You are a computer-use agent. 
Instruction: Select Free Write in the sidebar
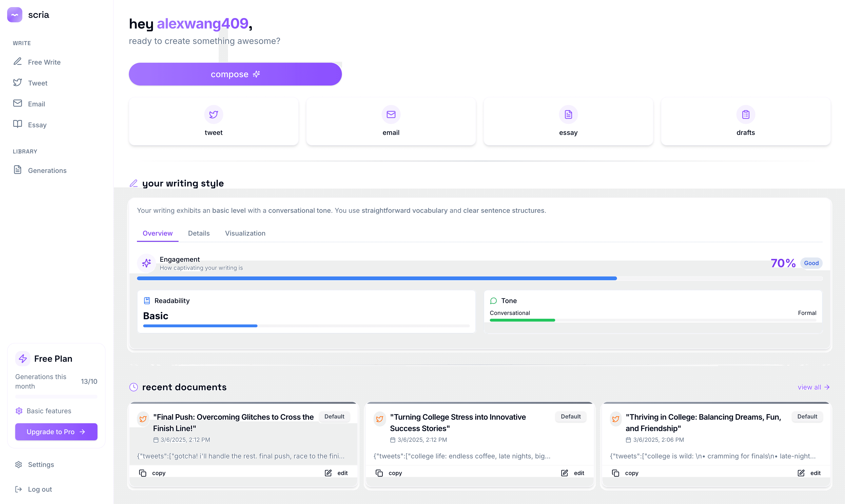coord(44,62)
